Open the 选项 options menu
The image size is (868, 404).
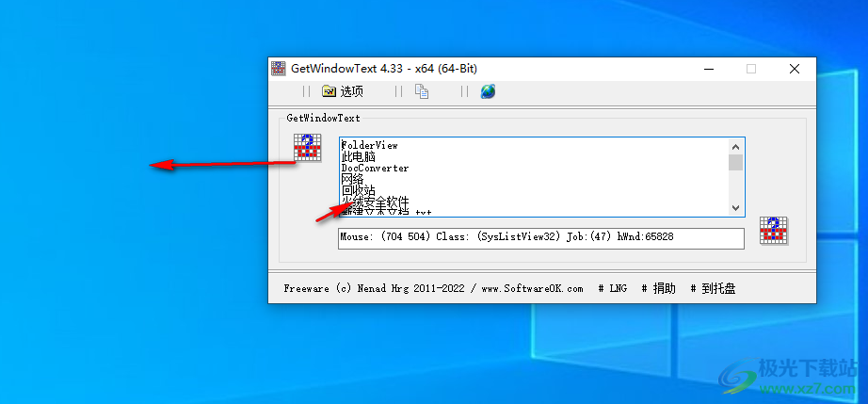pyautogui.click(x=343, y=91)
